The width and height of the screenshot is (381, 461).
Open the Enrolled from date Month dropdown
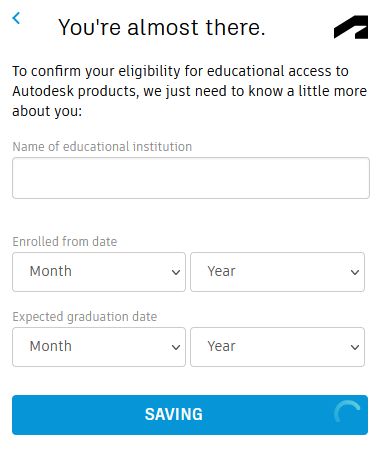[x=99, y=272]
